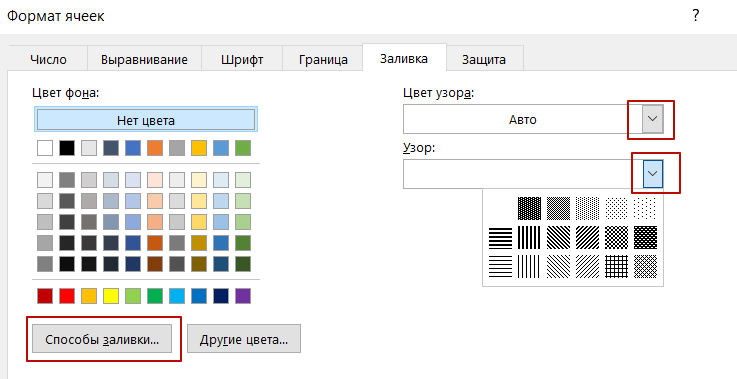Open the Граница tab
Viewport: 737px width, 379px height.
click(x=323, y=60)
